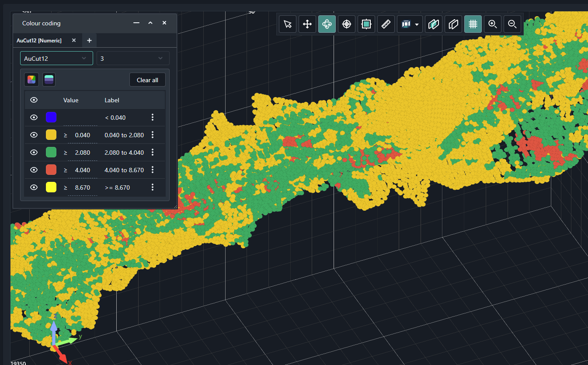Click the crosshair target tool
Viewport: 588px width, 365px height.
point(347,24)
